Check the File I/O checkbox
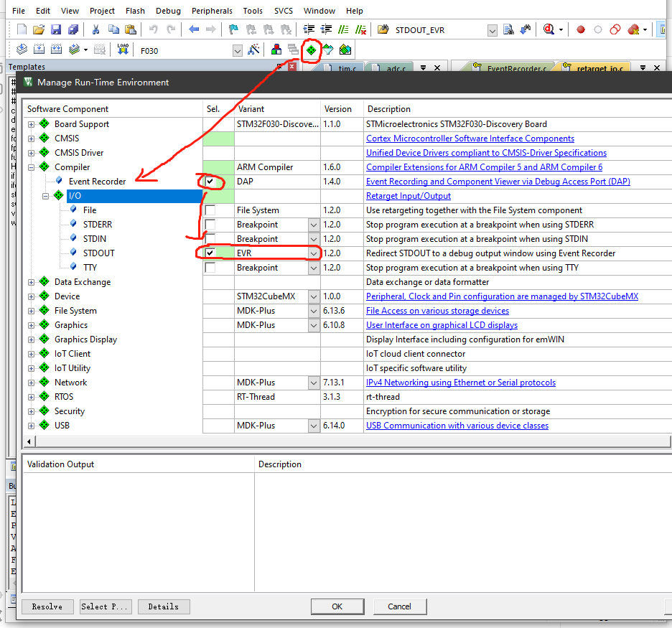The width and height of the screenshot is (672, 628). 210,210
